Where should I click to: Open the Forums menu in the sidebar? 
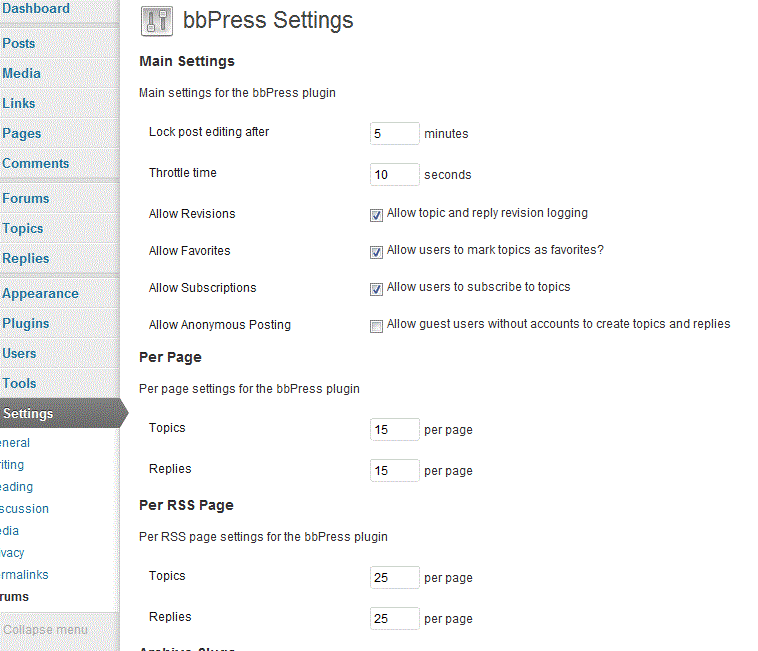click(26, 198)
